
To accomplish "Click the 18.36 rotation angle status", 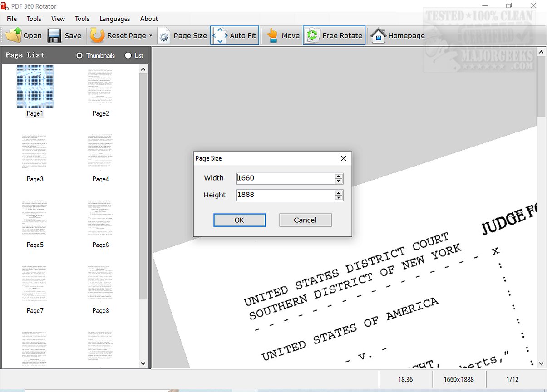I will click(405, 380).
